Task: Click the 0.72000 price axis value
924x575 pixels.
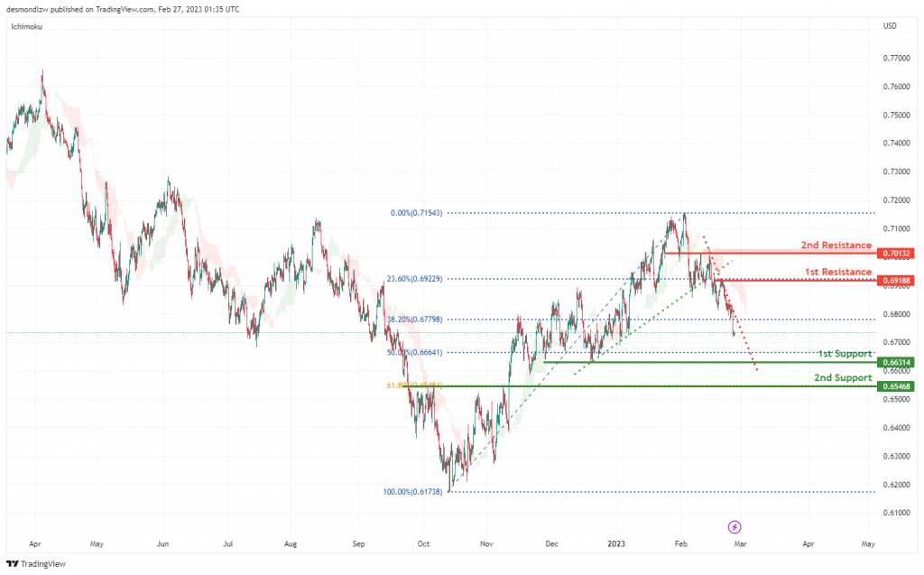Action: coord(896,200)
